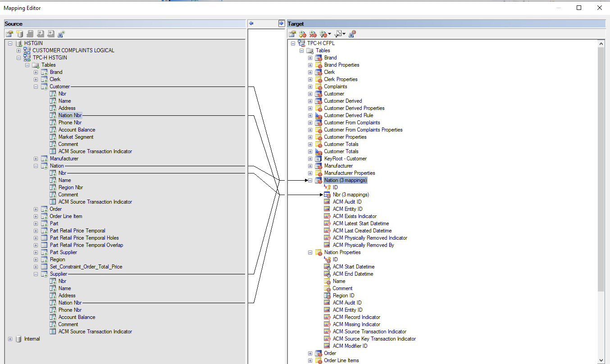Click the HSTGIN database icon
This screenshot has height=364, width=610.
pyautogui.click(x=18, y=43)
